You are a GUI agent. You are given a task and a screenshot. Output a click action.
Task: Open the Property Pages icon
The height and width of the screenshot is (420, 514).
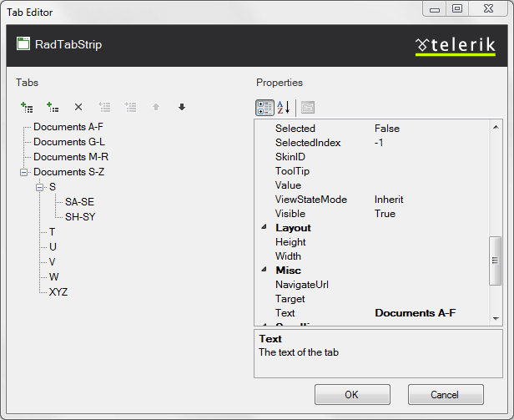click(308, 107)
